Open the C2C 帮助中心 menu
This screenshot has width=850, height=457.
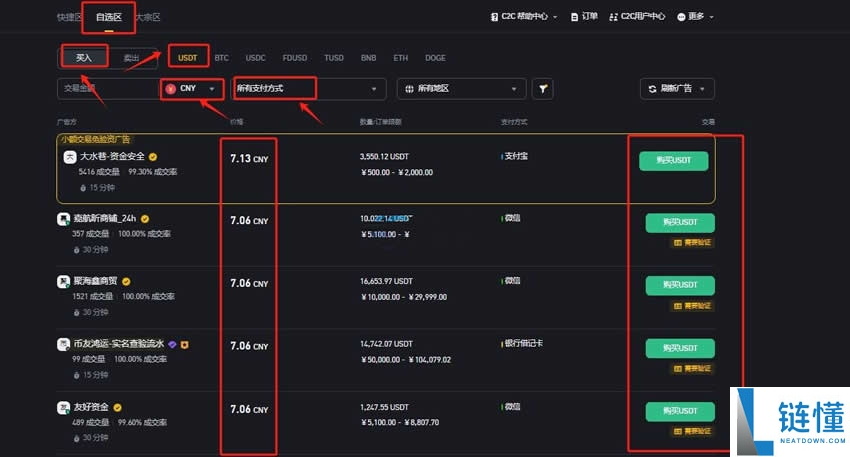[524, 17]
